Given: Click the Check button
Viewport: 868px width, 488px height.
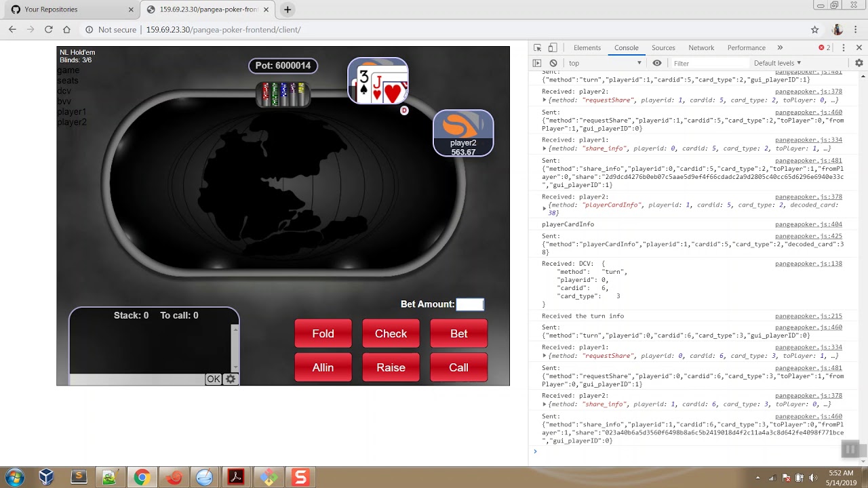Looking at the screenshot, I should click(x=391, y=333).
